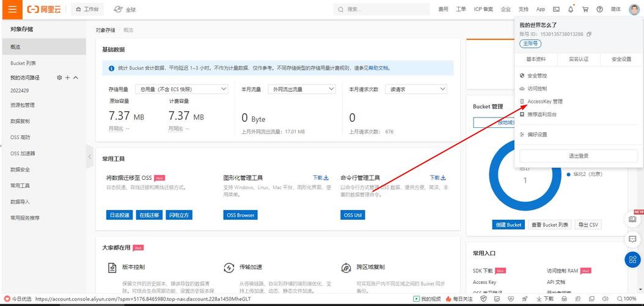Screen dimensions: 644x306
Task: Click the 查看 Bucket 列表 button
Action: click(x=550, y=225)
